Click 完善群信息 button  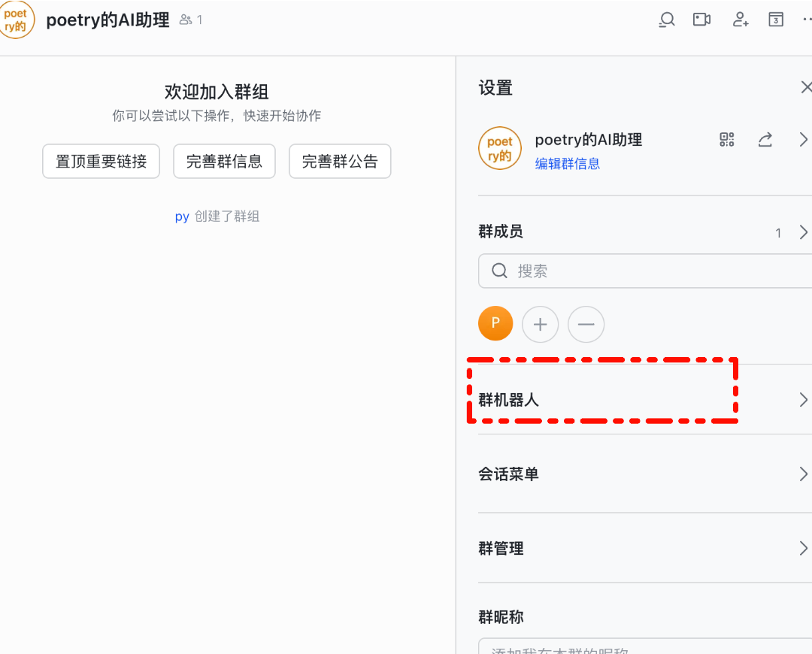224,161
